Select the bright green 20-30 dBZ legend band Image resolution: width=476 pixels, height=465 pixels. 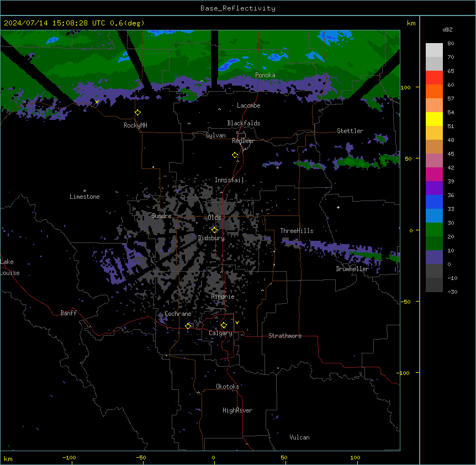pos(434,230)
